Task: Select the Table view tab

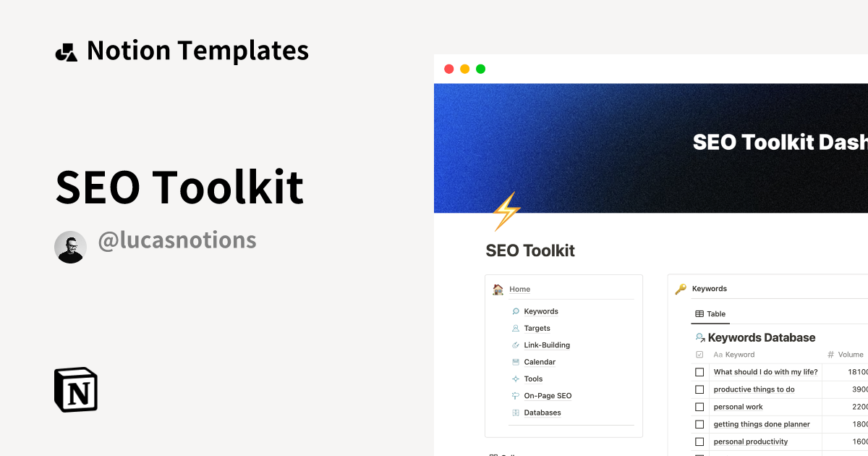Action: coord(710,314)
